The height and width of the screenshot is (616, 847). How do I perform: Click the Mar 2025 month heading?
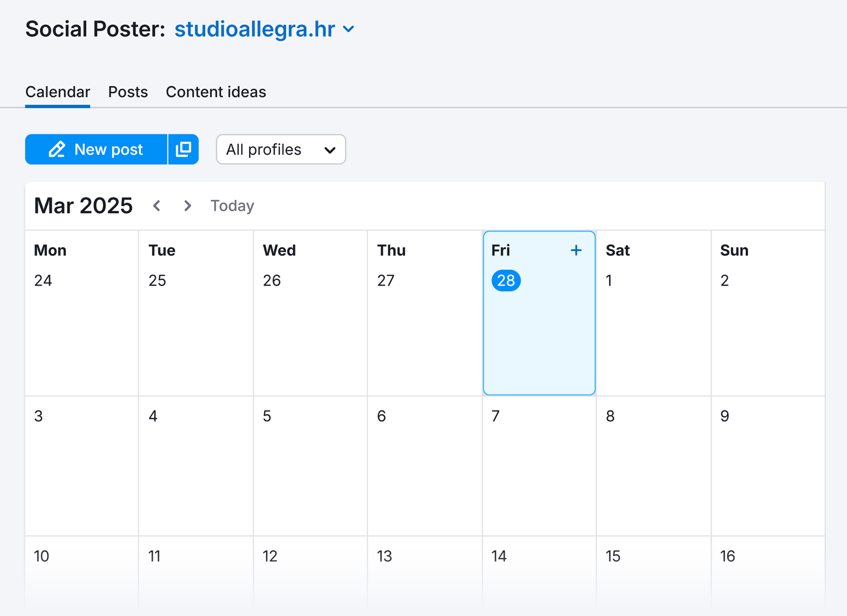tap(83, 205)
